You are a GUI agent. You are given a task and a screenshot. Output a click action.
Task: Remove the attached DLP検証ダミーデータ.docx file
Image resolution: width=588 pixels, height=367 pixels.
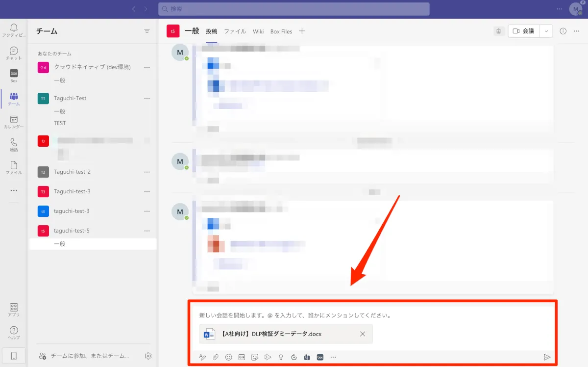click(x=363, y=334)
